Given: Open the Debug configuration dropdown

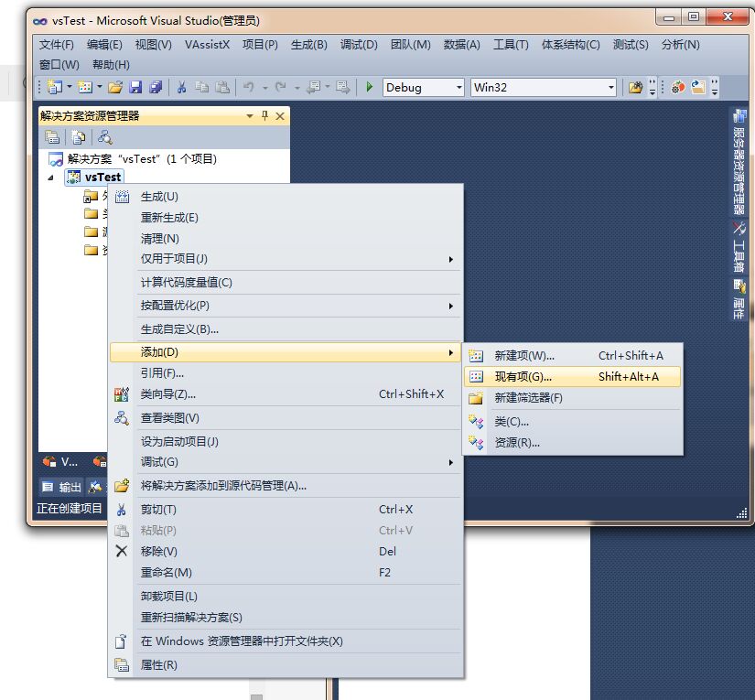Looking at the screenshot, I should 458,88.
